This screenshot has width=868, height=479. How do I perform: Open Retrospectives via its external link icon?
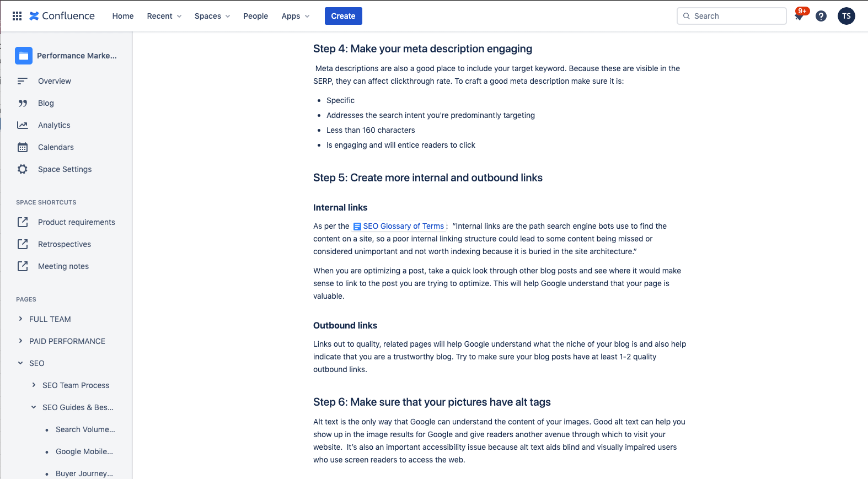pos(23,244)
